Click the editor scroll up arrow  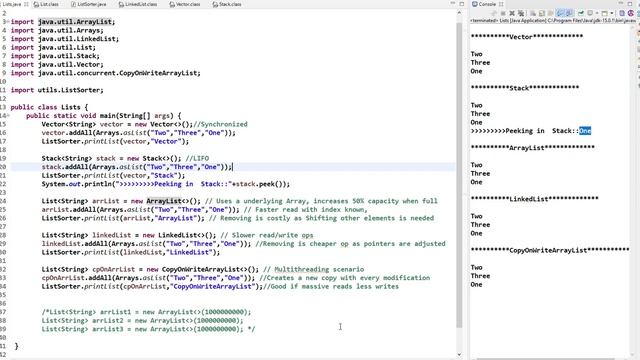[x=459, y=13]
